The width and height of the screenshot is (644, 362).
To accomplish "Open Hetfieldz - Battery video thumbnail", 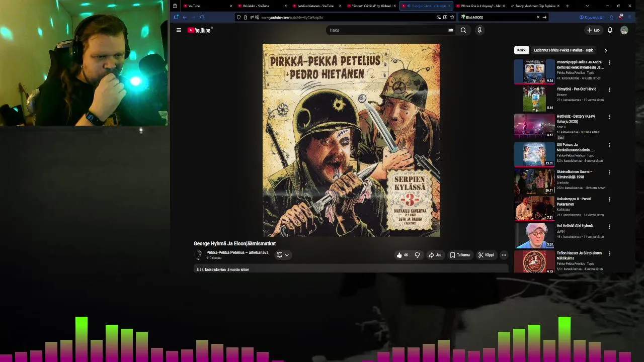I will (x=534, y=126).
